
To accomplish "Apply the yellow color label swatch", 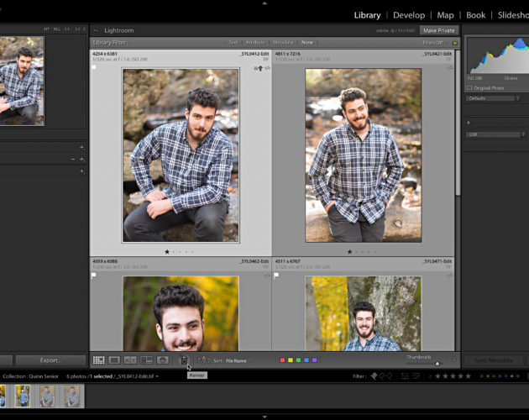I will pos(291,360).
